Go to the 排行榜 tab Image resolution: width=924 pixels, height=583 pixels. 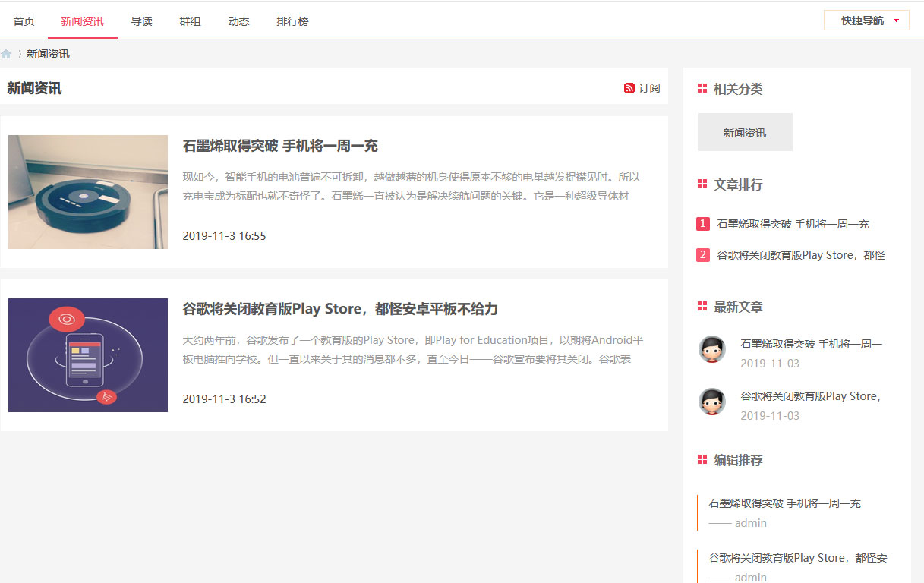point(292,21)
